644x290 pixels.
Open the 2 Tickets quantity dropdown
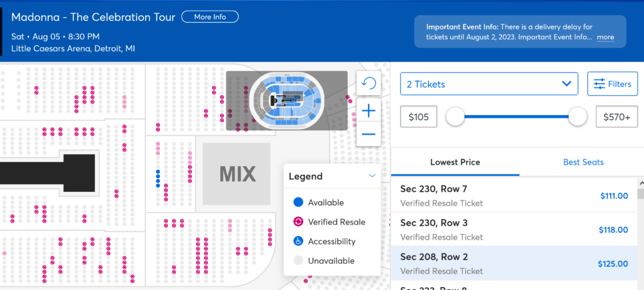point(489,84)
